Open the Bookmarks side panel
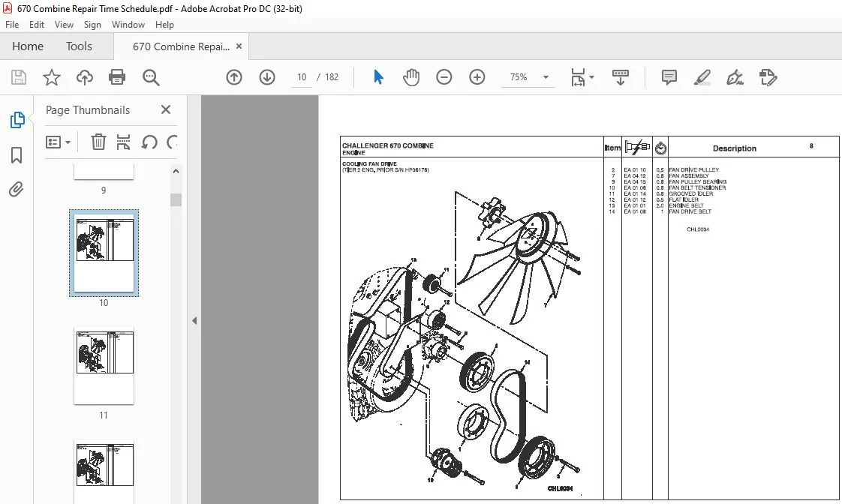The height and width of the screenshot is (504, 842). tap(17, 155)
